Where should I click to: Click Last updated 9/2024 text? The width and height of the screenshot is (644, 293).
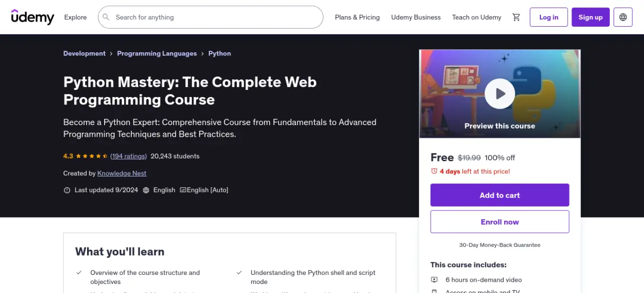[x=106, y=190]
